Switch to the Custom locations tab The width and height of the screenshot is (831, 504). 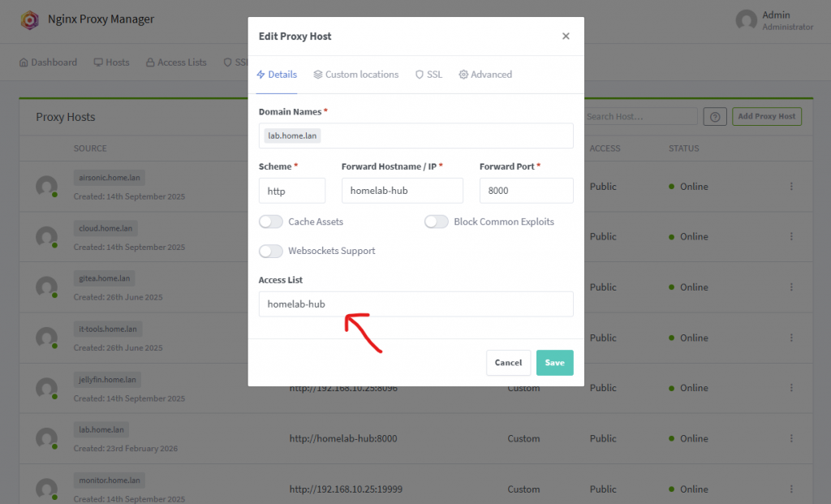coord(355,75)
